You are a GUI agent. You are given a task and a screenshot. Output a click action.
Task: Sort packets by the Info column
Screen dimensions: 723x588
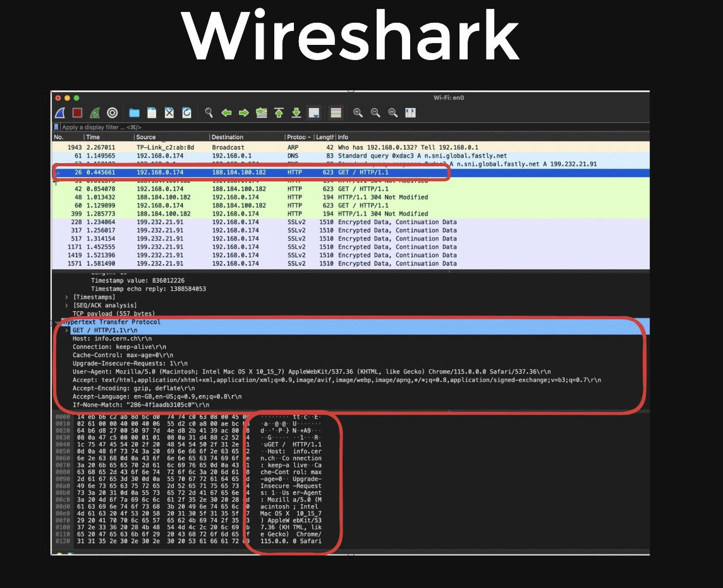click(x=492, y=137)
